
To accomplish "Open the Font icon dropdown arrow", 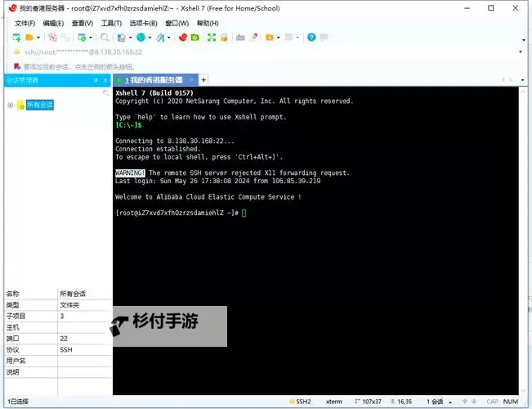I will point(169,38).
